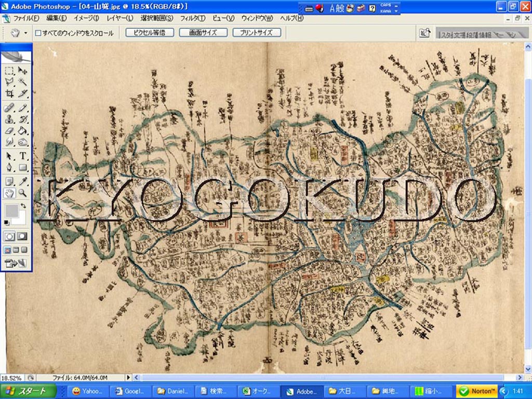Image resolution: width=532 pixels, height=399 pixels.
Task: Select the Pen tool
Action: click(x=9, y=167)
